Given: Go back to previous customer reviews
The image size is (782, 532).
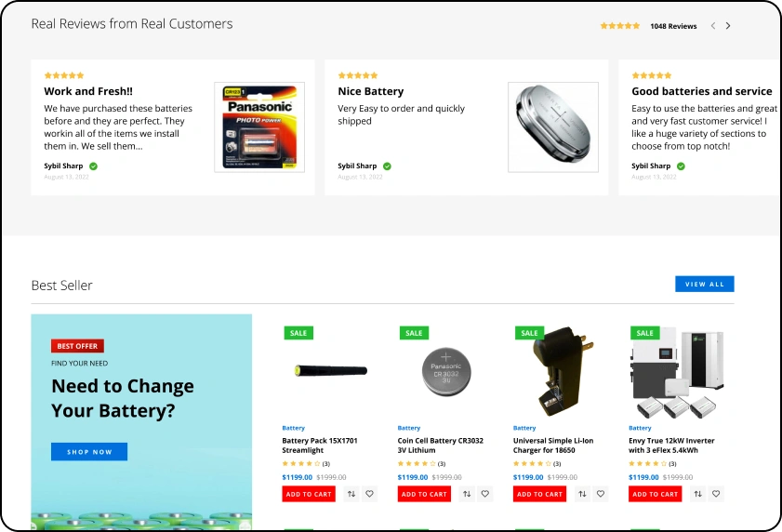Looking at the screenshot, I should (713, 26).
